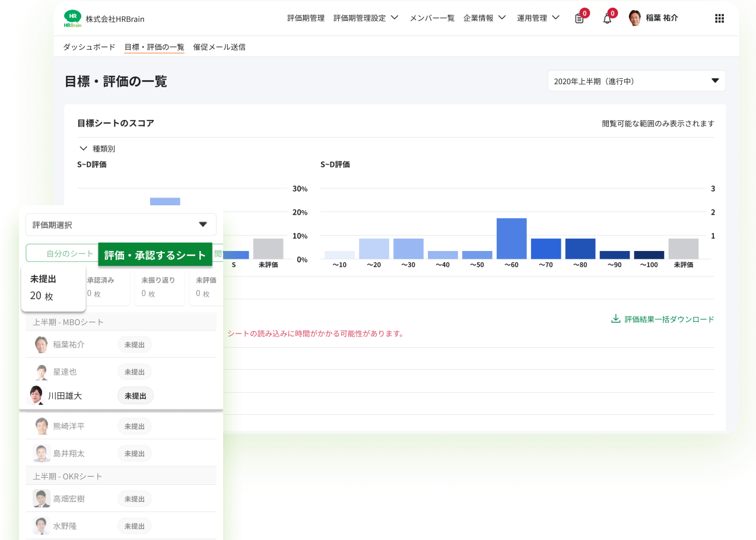Select the 評価・承認するシート button

(155, 255)
